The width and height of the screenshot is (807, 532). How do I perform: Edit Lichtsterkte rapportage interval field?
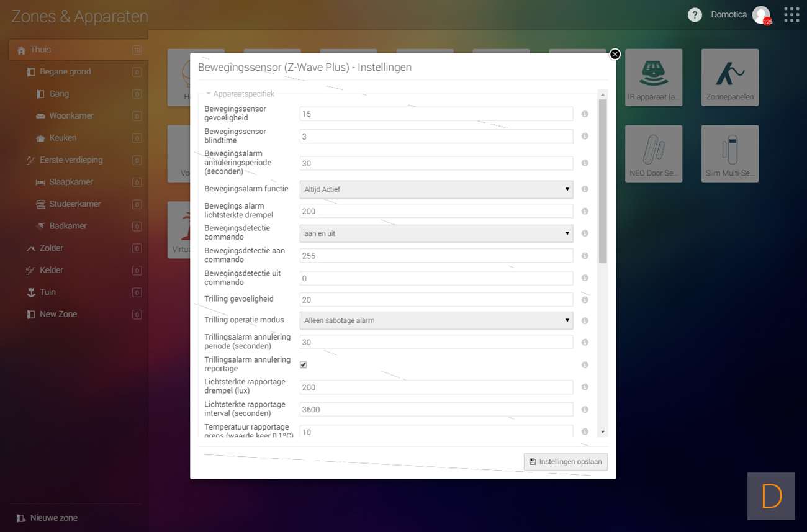pyautogui.click(x=436, y=410)
